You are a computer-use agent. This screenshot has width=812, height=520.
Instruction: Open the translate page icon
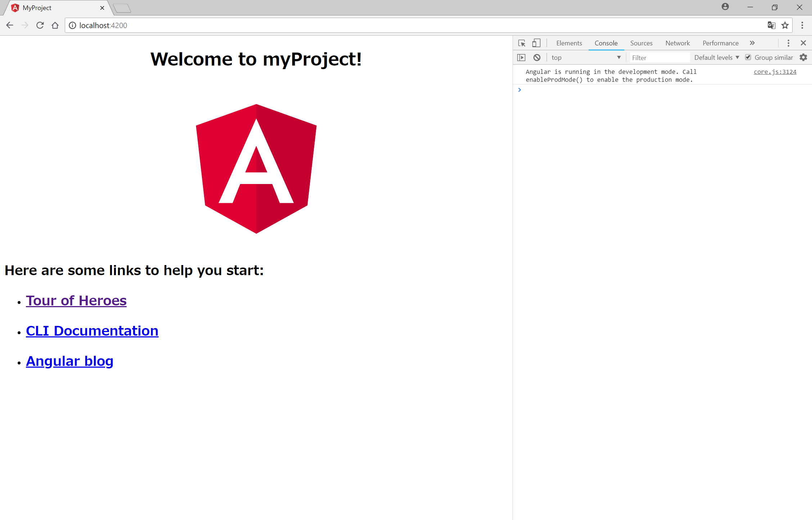click(x=771, y=25)
